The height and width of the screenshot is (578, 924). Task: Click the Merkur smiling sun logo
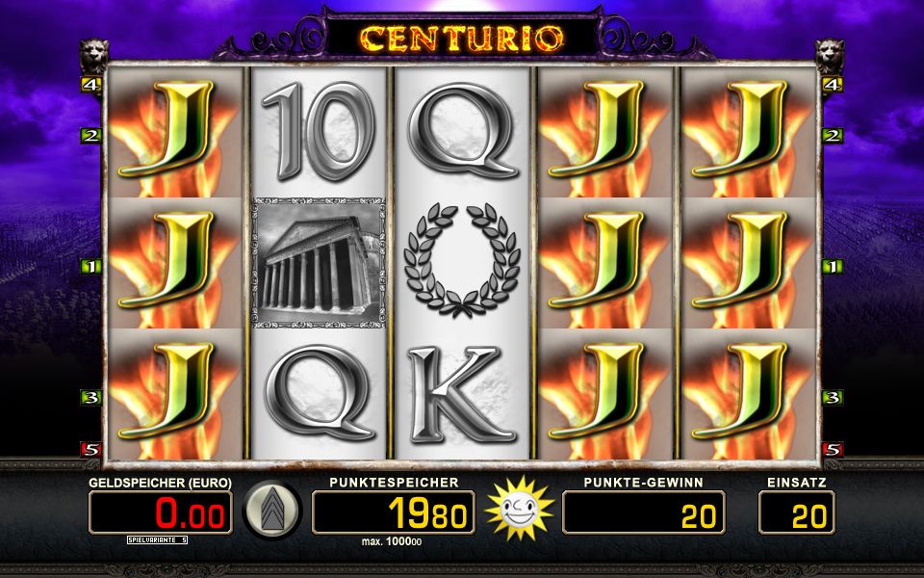[x=519, y=509]
